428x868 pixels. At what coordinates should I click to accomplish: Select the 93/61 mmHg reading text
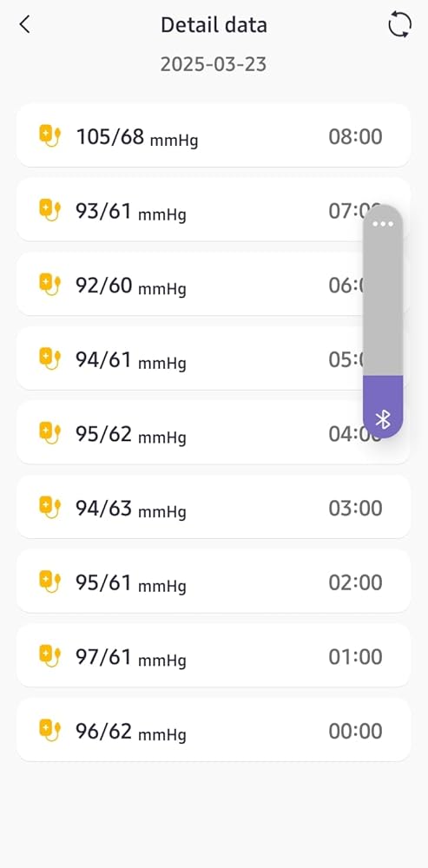[131, 212]
